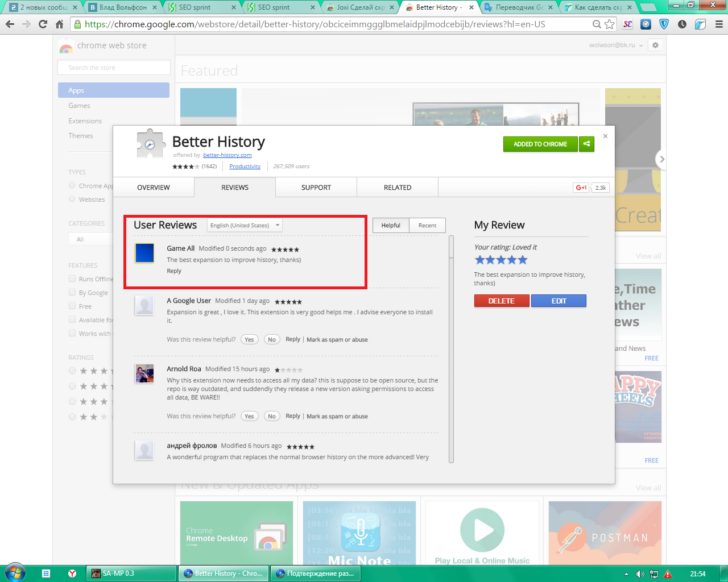The width and height of the screenshot is (728, 582).
Task: Switch to the OVERVIEW tab
Action: [x=154, y=188]
